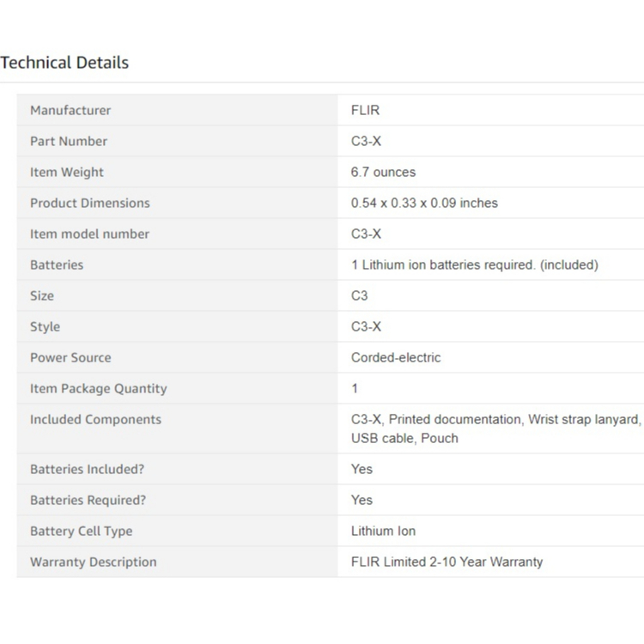Click the Product Dimensions label
644x644 pixels.
90,203
